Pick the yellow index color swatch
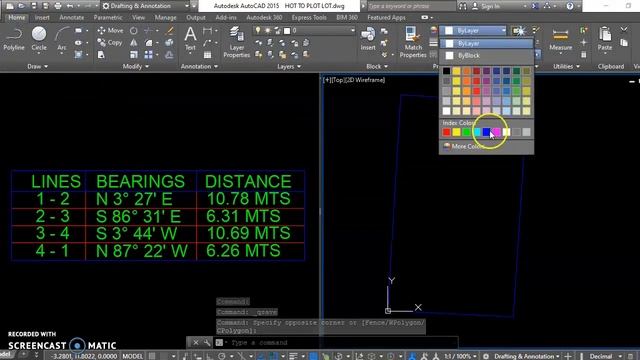The height and width of the screenshot is (360, 640). click(456, 132)
